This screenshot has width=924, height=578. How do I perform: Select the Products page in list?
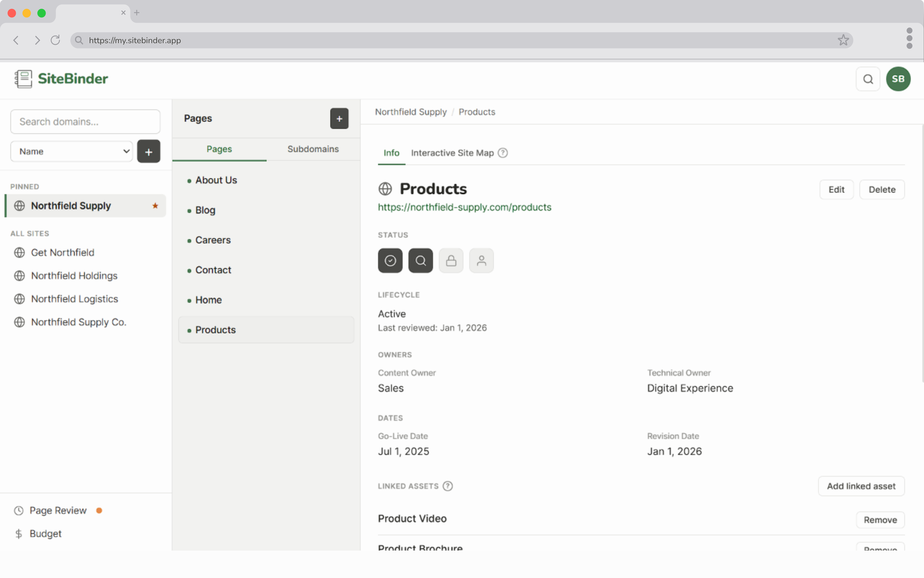[x=266, y=330]
